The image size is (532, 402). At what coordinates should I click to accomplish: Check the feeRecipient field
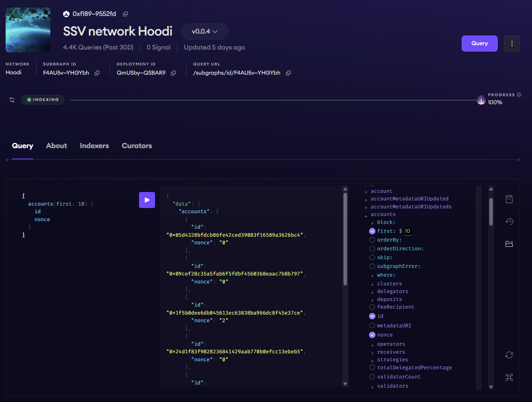click(x=372, y=307)
